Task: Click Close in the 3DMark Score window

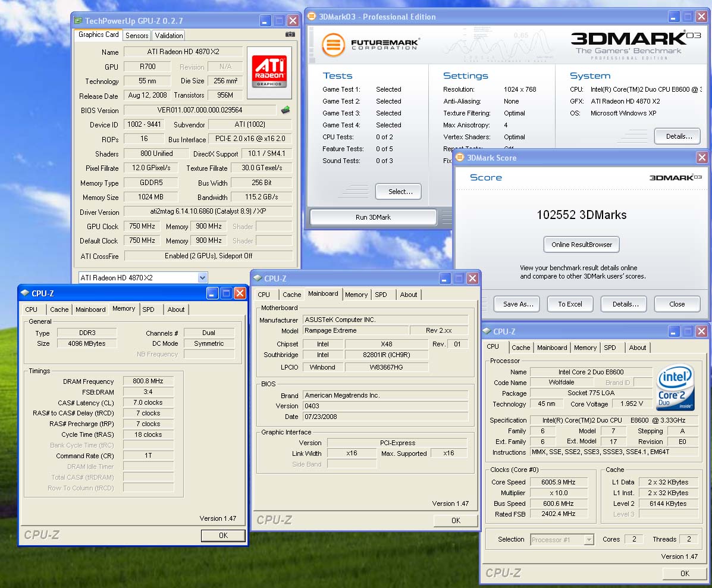Action: (x=677, y=304)
